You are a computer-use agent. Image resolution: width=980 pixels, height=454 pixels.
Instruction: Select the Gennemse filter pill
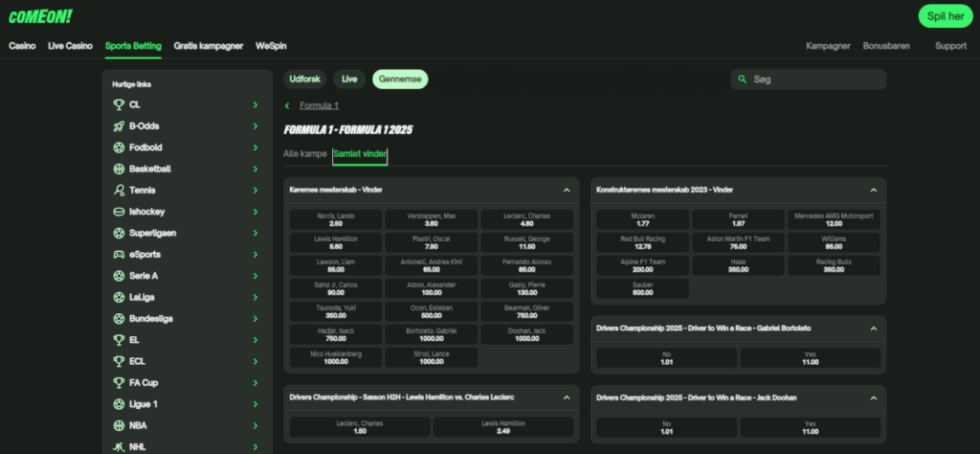point(400,79)
